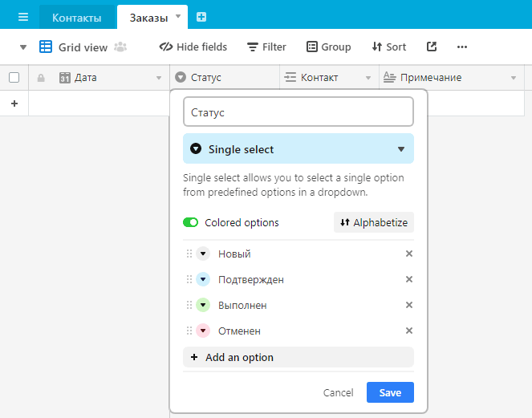Open the Filter menu
The height and width of the screenshot is (418, 532).
(x=266, y=47)
